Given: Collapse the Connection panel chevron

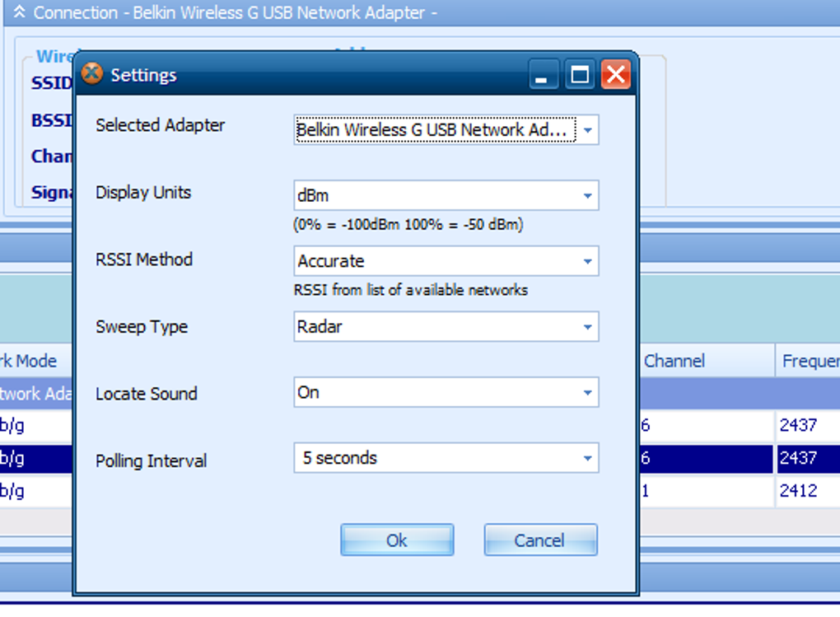Looking at the screenshot, I should click(x=19, y=12).
